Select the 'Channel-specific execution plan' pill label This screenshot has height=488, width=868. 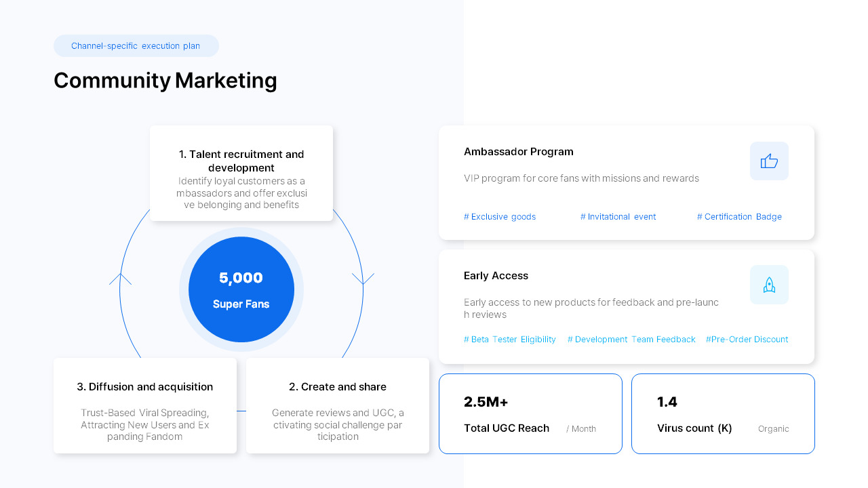tap(136, 46)
